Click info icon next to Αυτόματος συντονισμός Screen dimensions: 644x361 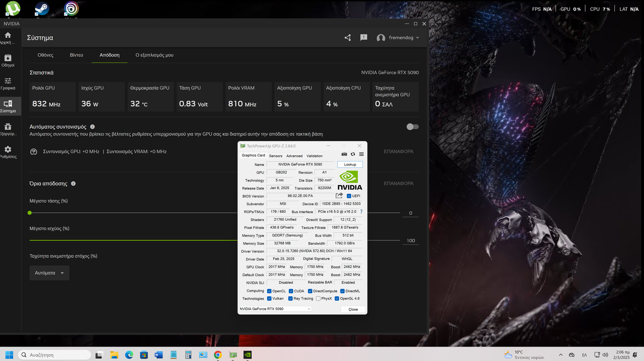92,127
